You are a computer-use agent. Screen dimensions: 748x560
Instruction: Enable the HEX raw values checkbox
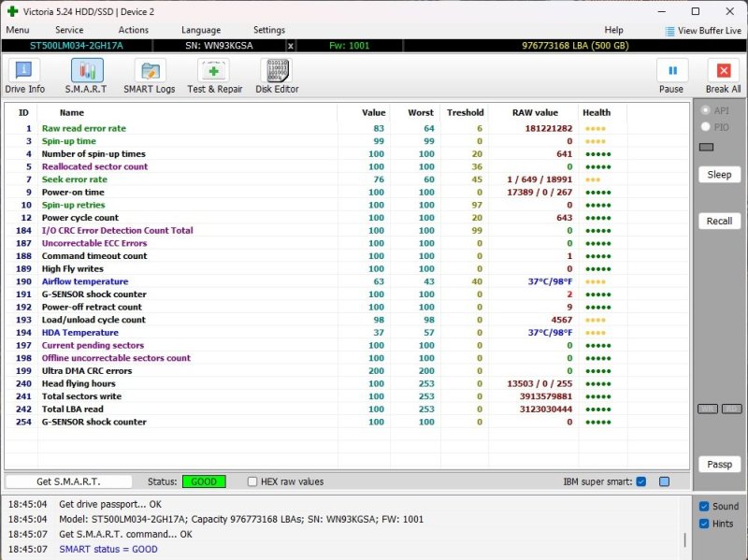252,482
